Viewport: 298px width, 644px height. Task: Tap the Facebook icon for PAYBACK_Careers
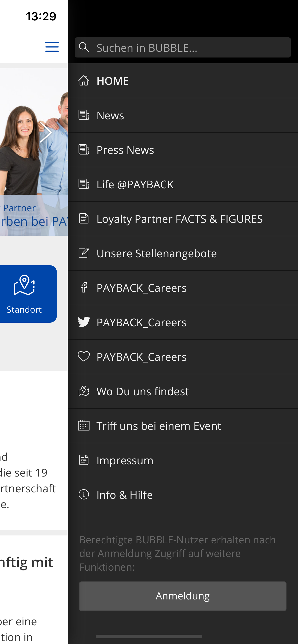[x=84, y=288]
